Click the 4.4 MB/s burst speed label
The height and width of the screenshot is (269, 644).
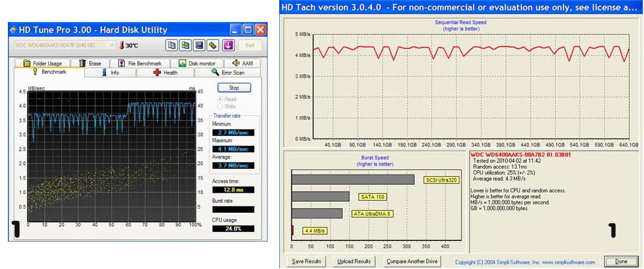[x=315, y=231]
